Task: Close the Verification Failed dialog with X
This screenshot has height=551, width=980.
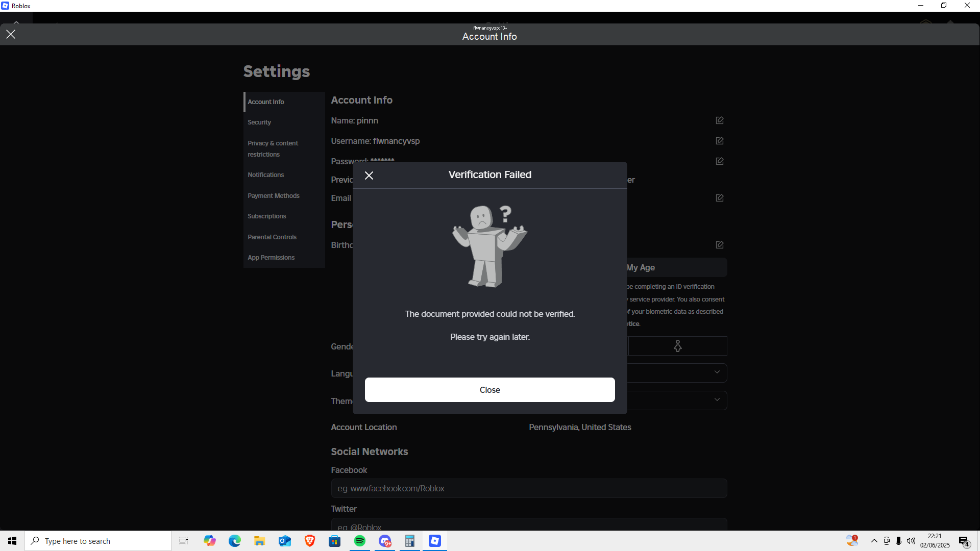Action: click(x=369, y=176)
